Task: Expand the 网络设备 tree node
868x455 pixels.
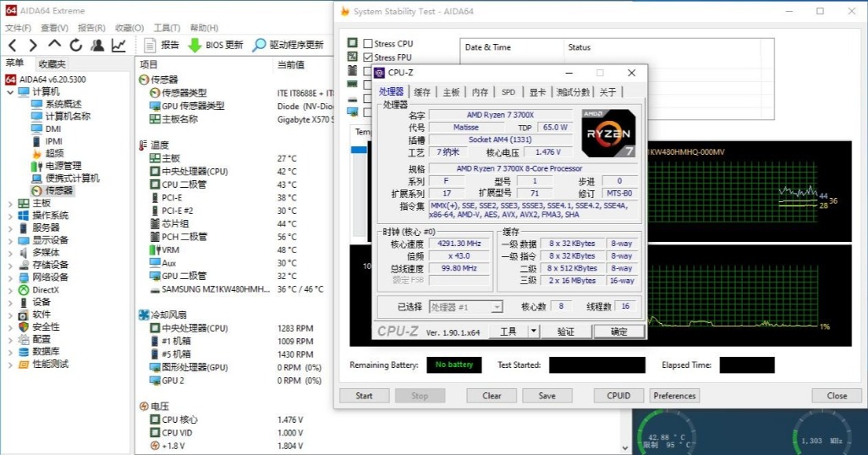Action: click(10, 277)
